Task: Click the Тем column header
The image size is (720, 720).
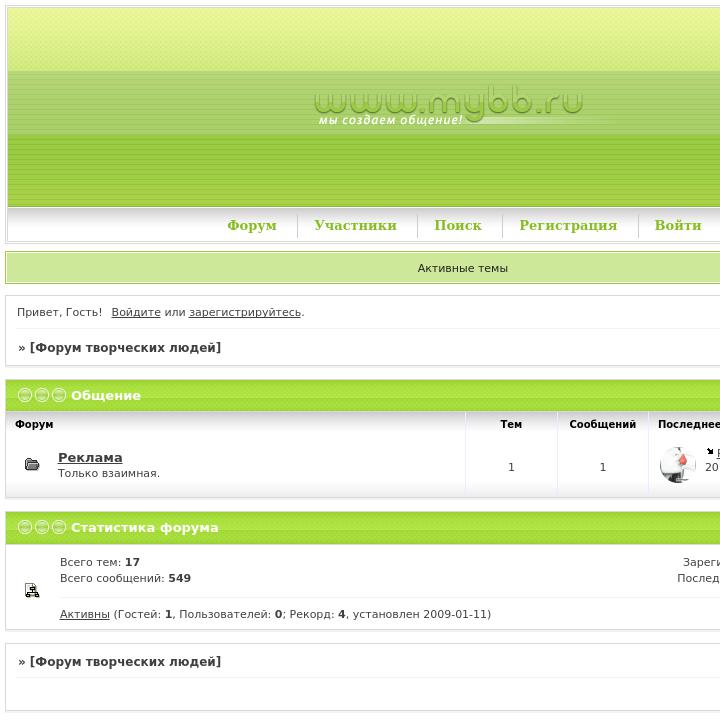Action: (511, 424)
